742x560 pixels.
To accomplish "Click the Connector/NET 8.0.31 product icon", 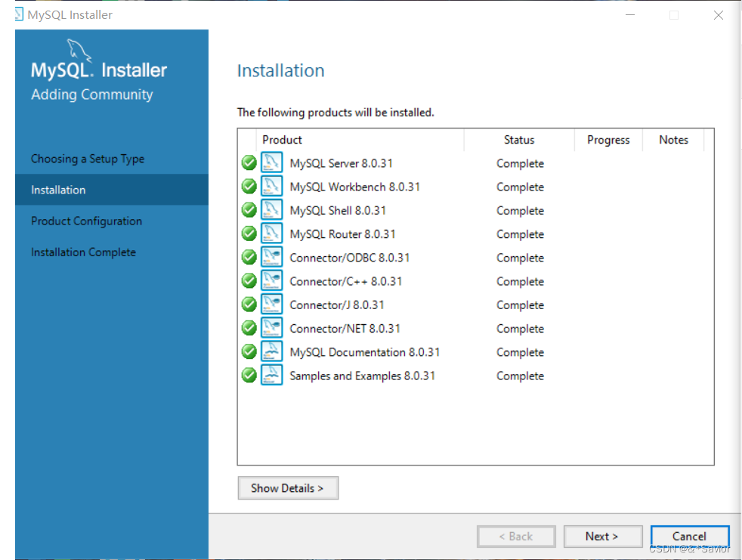I will coord(271,327).
